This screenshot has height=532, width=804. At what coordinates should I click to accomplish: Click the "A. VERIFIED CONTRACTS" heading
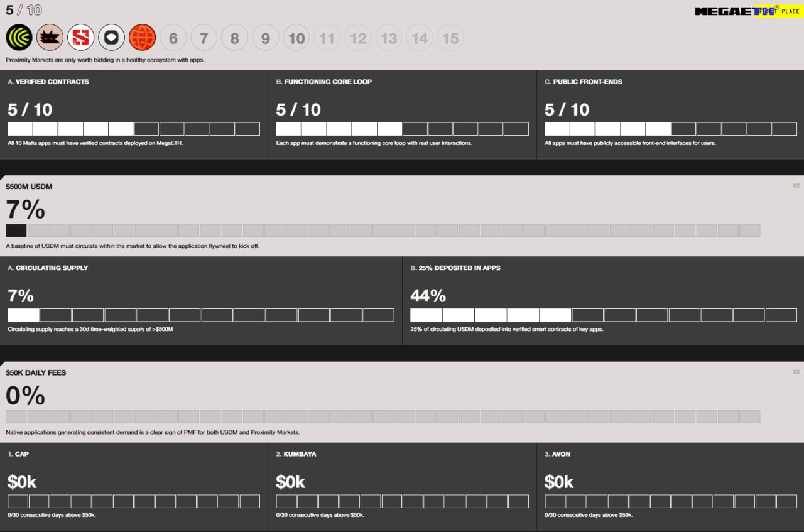pos(48,82)
